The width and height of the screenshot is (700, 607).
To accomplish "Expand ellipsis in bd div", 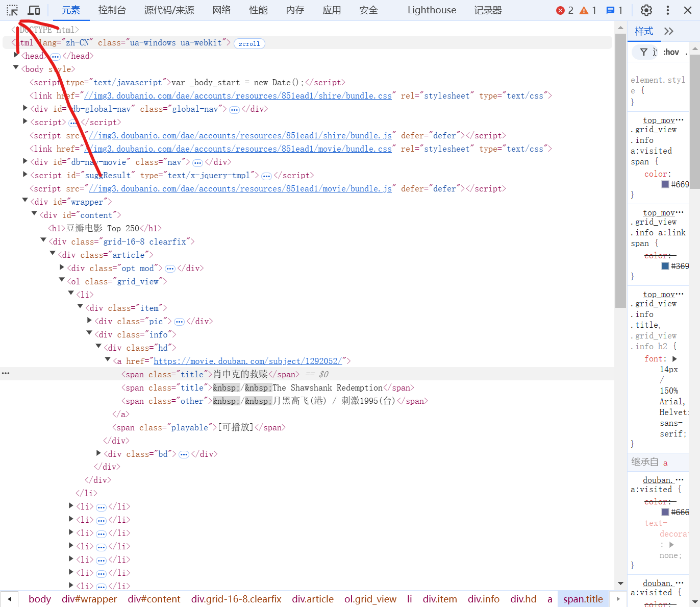I will (x=184, y=454).
